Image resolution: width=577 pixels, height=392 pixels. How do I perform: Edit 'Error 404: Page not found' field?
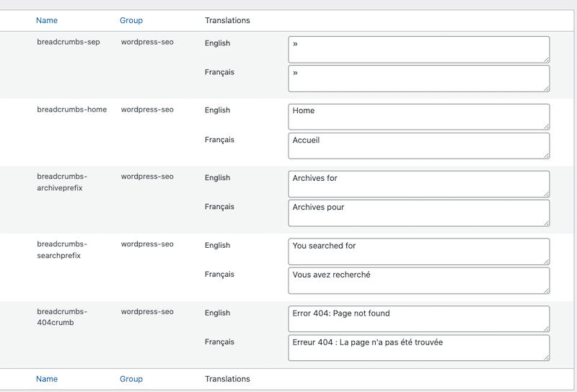point(419,318)
